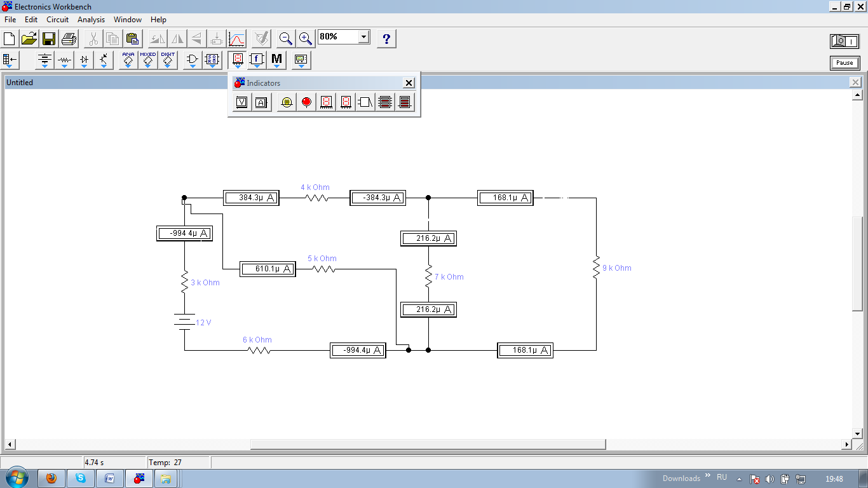Open the Edit menu

point(31,20)
